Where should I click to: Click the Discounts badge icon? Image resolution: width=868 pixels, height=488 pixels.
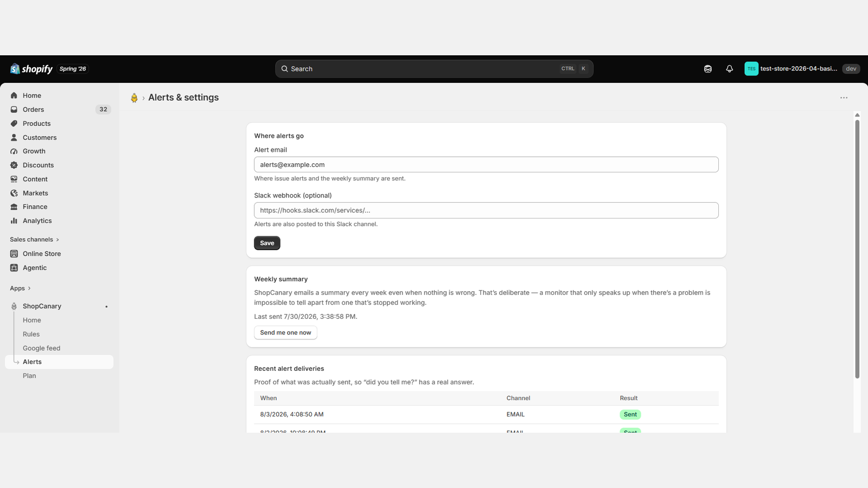14,165
